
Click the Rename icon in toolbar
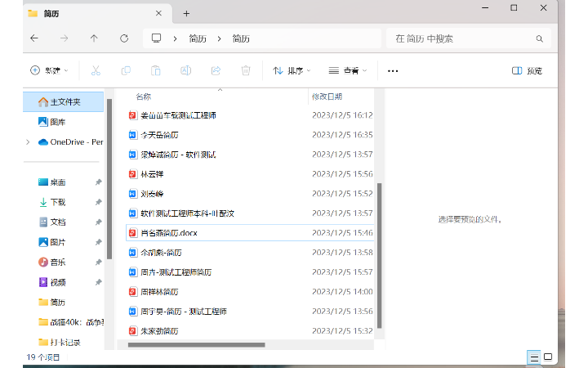point(185,71)
